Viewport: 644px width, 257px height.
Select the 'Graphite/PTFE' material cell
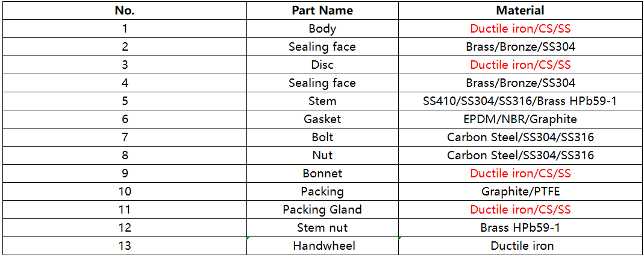[x=520, y=191]
